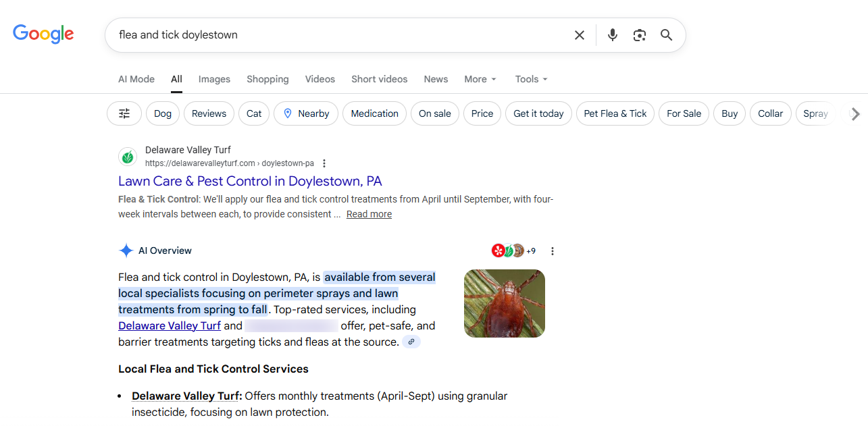The image size is (868, 426).
Task: Click the right chevron to reveal more filter chips
Action: pos(855,113)
